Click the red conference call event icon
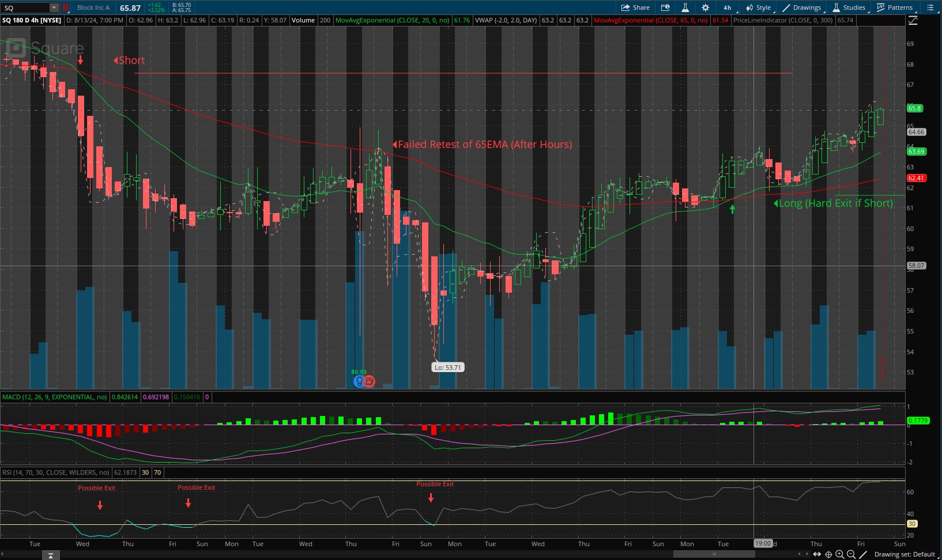The height and width of the screenshot is (560, 942). click(370, 381)
